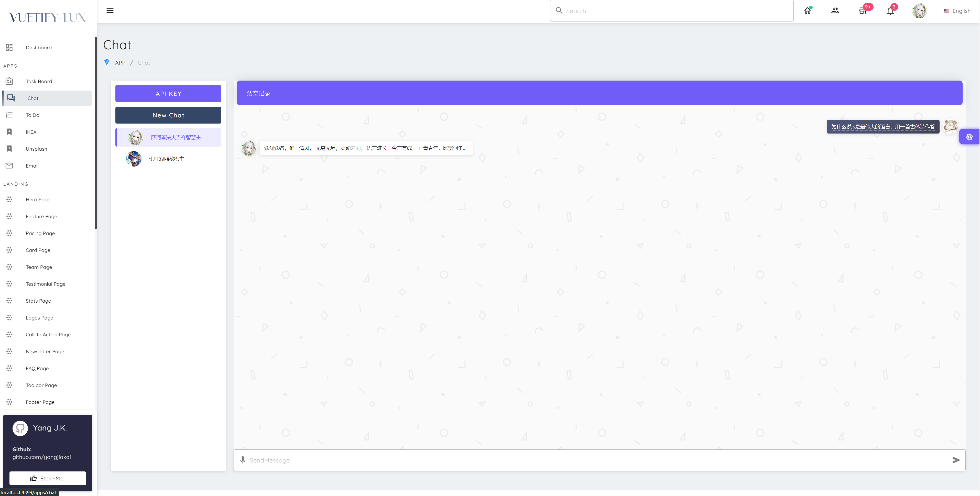Open the English language dropdown
Screen dimensions: 980x496
pos(957,11)
